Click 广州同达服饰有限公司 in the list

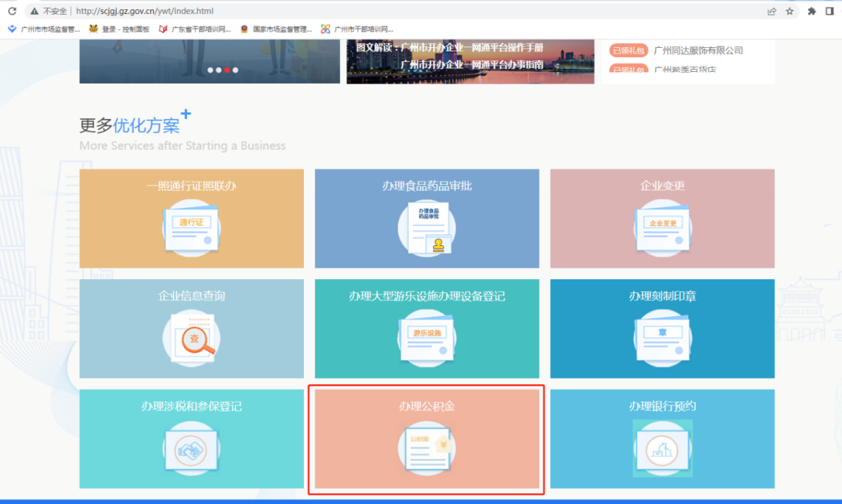click(698, 50)
